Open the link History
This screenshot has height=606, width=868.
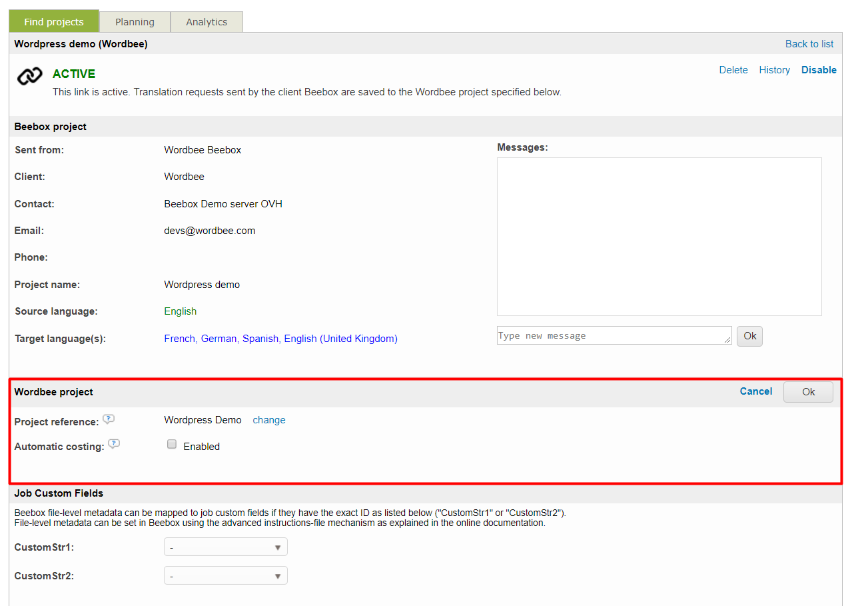(774, 70)
